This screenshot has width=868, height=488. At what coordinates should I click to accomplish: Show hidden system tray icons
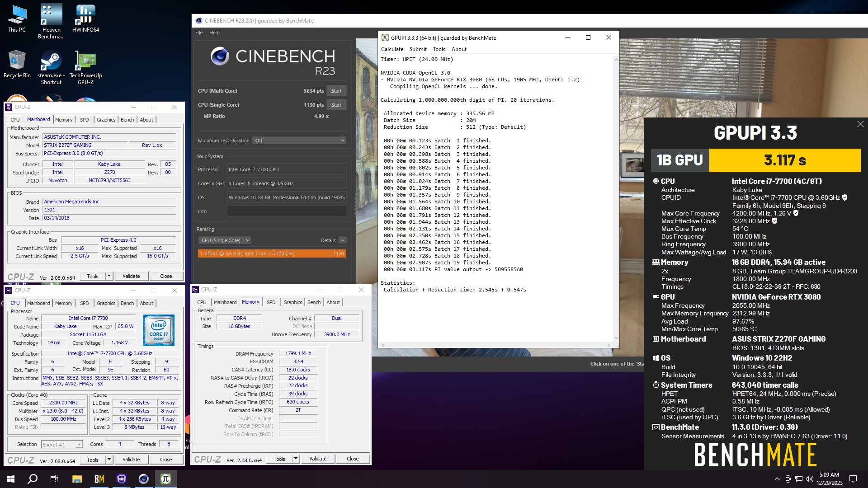pos(777,479)
